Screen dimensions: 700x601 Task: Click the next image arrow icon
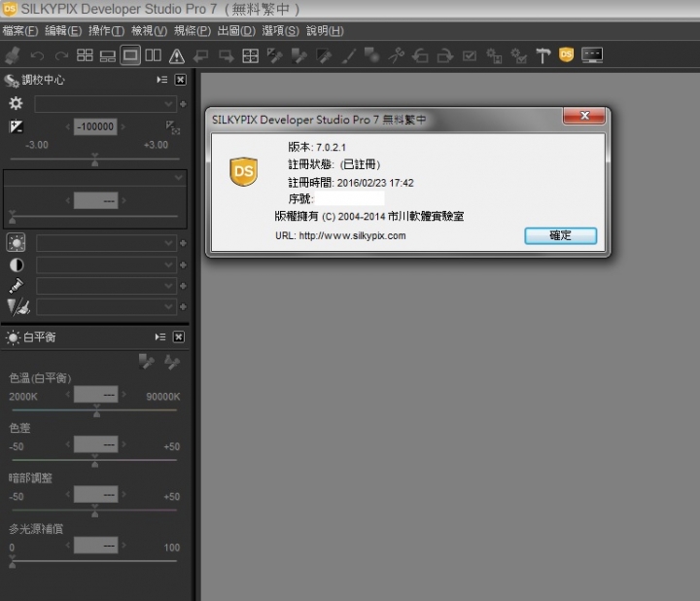coord(226,55)
